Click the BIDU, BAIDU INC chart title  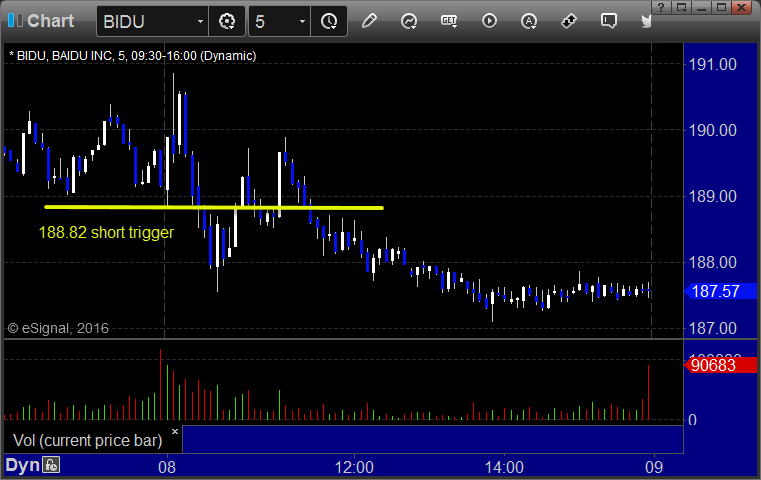(132, 56)
